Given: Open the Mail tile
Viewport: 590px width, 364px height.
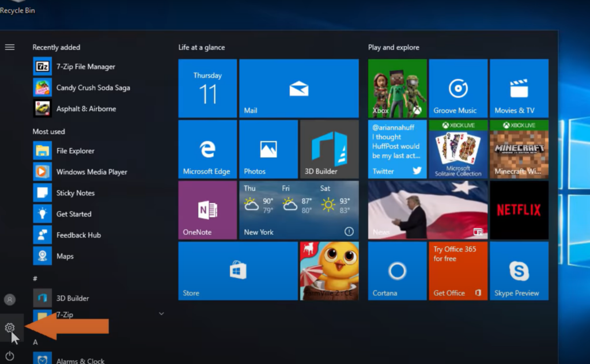Looking at the screenshot, I should tap(299, 88).
